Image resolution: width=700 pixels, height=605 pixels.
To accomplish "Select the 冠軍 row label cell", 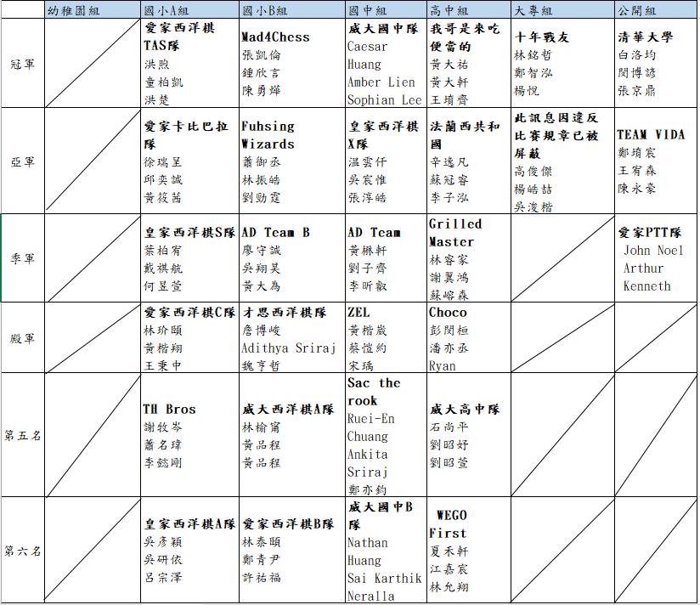I will (23, 64).
